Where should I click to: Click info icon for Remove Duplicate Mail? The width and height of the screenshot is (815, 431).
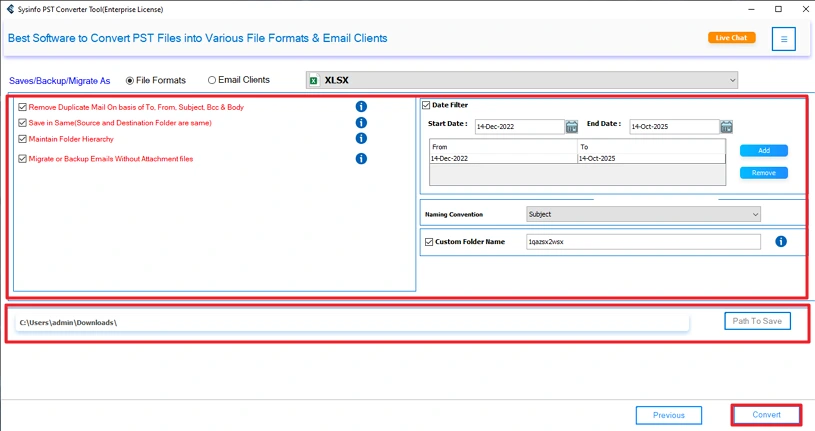coord(361,107)
